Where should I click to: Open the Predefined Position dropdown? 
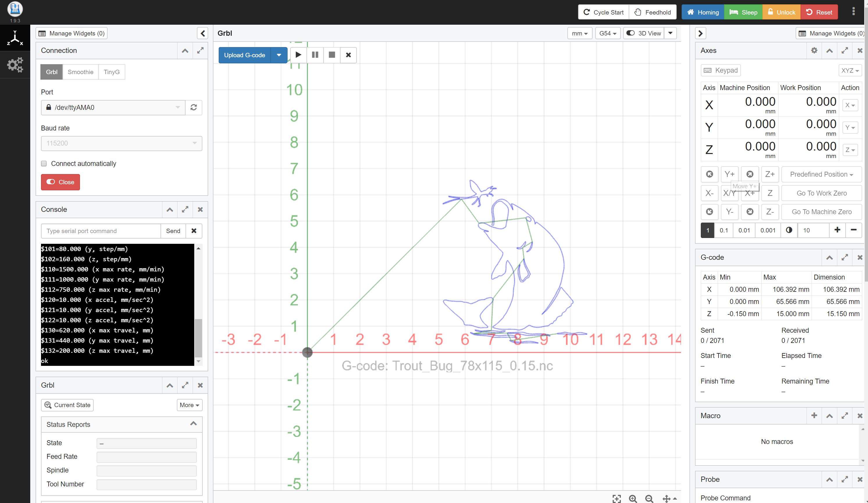point(821,174)
